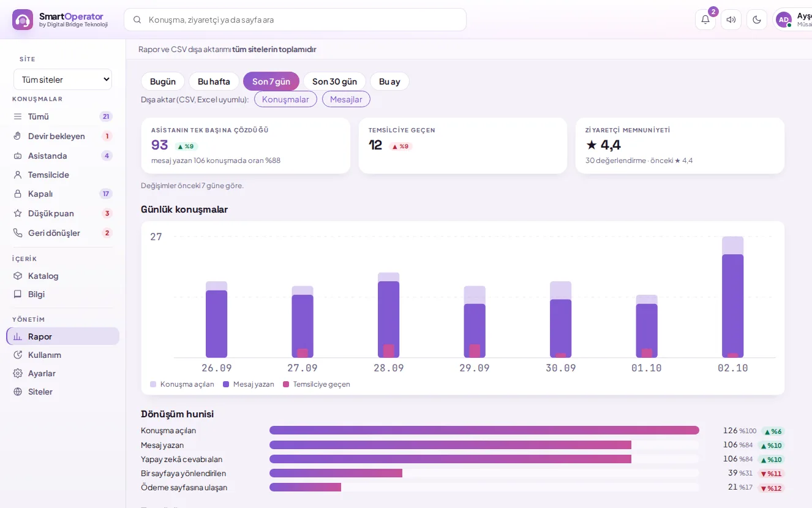
Task: Open the Kullanım gauge icon
Action: (x=18, y=355)
